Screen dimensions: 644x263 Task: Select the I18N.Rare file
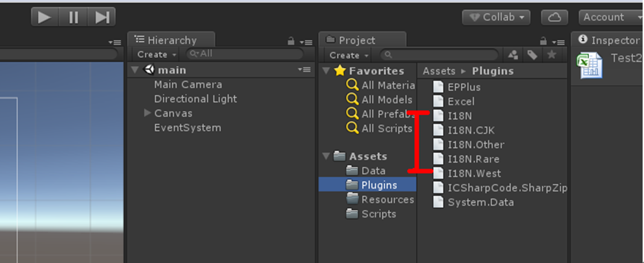point(466,158)
